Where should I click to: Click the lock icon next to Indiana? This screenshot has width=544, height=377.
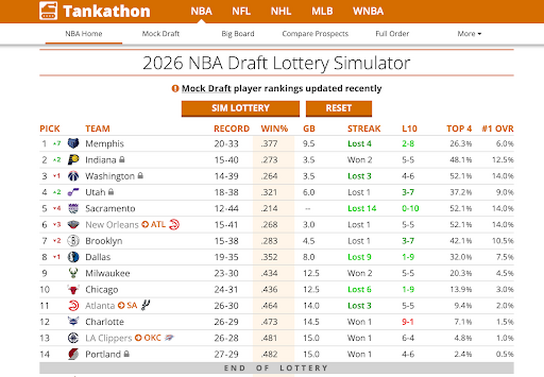(x=122, y=159)
